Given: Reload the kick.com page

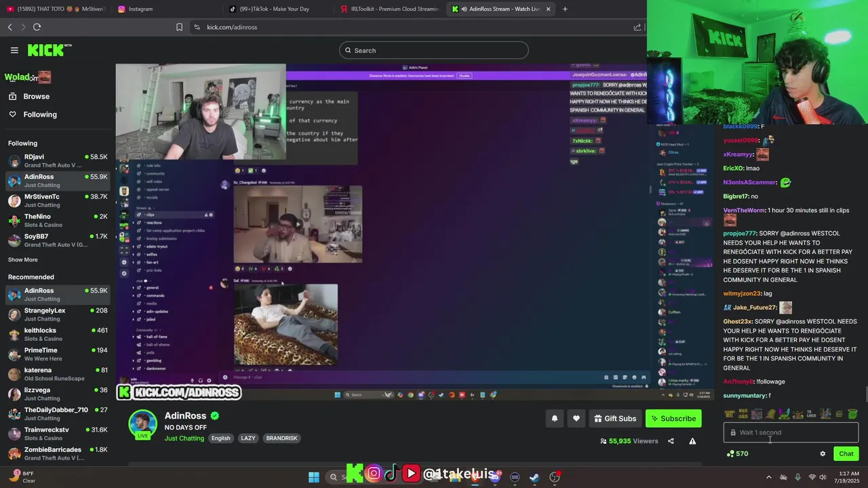Looking at the screenshot, I should (37, 27).
